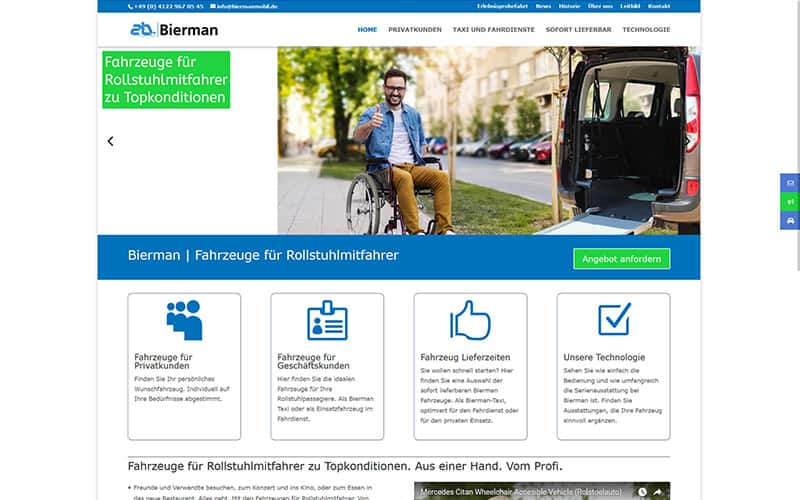The height and width of the screenshot is (500, 800).
Task: Click the video Watch later clock icon
Action: [x=642, y=492]
